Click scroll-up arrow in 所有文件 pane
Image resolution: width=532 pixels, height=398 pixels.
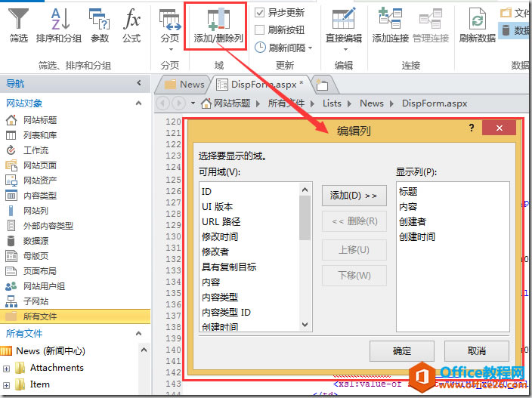click(x=144, y=350)
